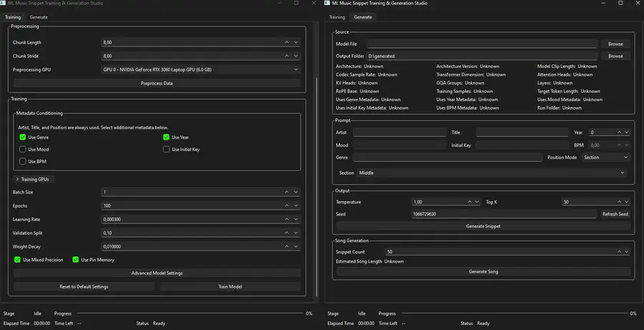Decrease Chunk Length with down arrow

click(296, 42)
